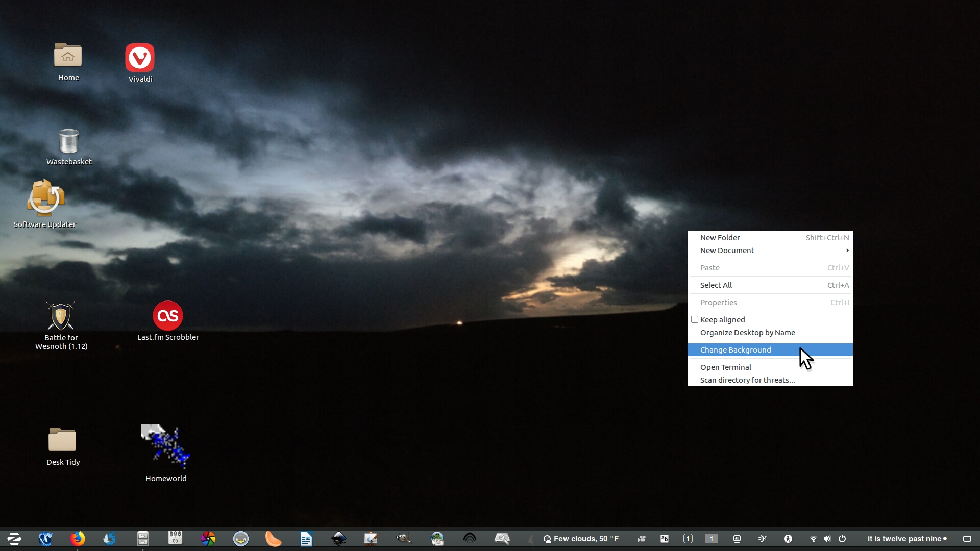Select Change Background in the context menu
980x551 pixels.
pyautogui.click(x=736, y=350)
